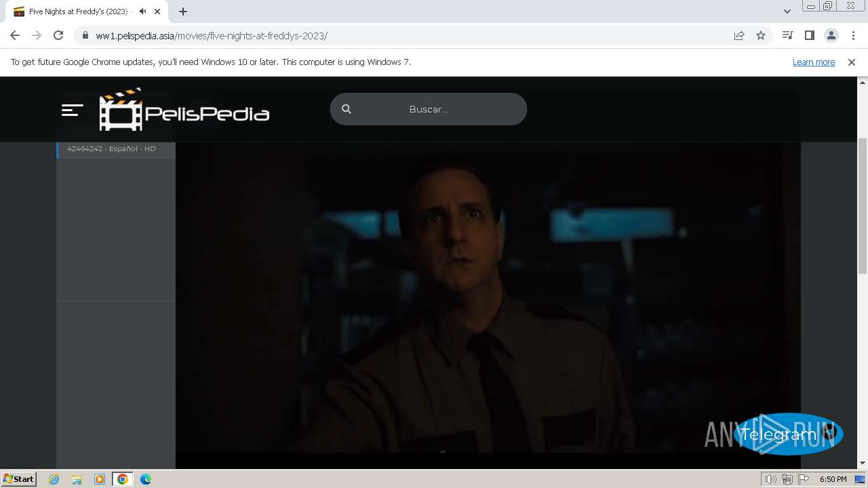Screen dimensions: 868x488
Task: Open the Chrome three-dot menu
Action: click(853, 35)
